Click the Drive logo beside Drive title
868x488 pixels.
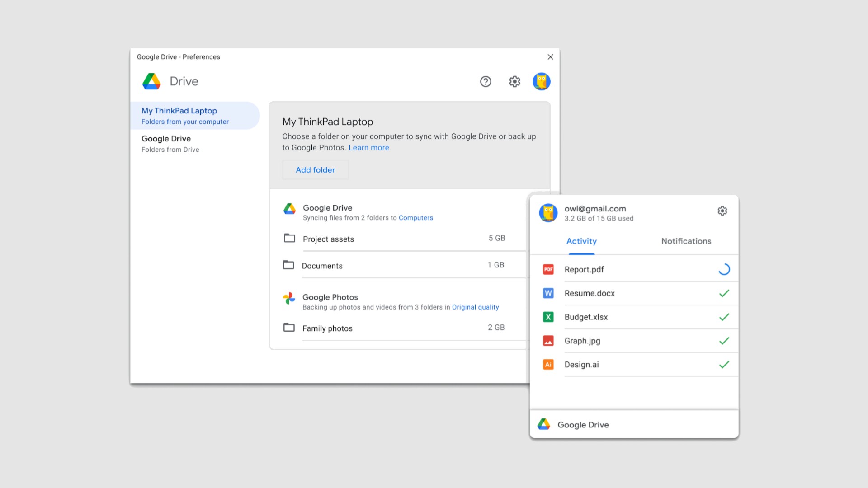[x=151, y=81]
